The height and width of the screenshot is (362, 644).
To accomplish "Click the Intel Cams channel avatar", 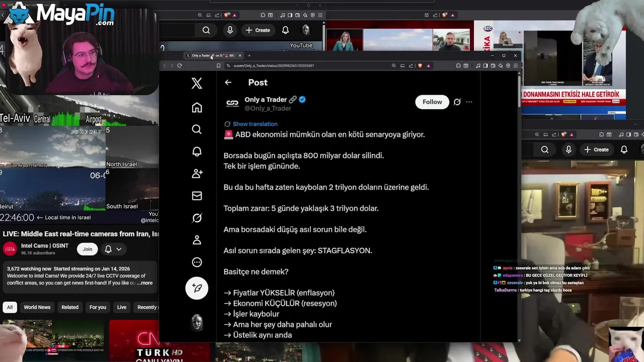I will point(10,249).
